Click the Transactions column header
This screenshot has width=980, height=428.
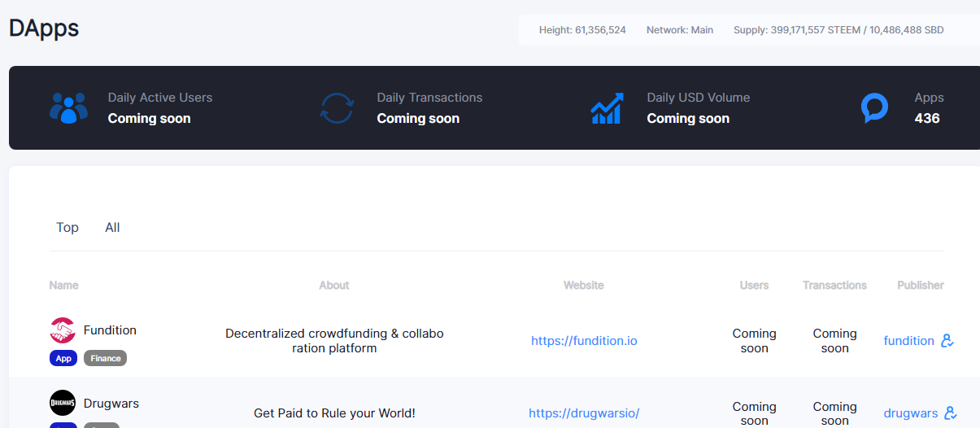point(834,286)
